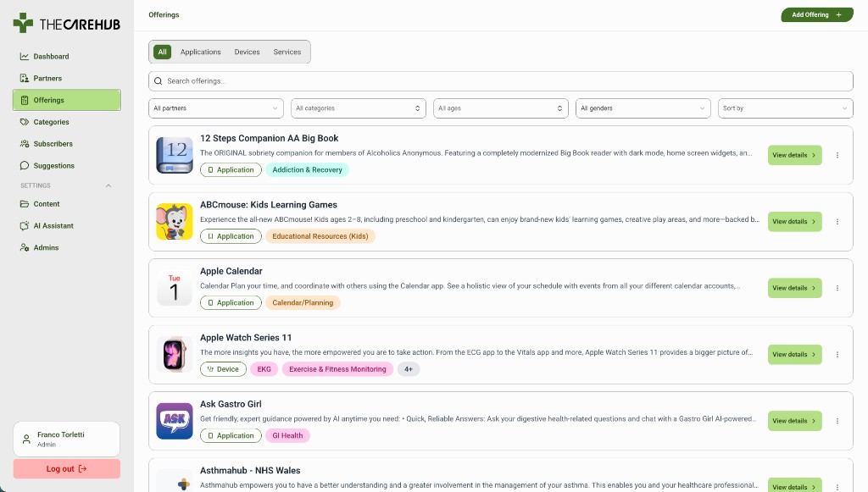Click Application tag on Apple Calendar
Viewport: 868px width, 492px height.
231,302
